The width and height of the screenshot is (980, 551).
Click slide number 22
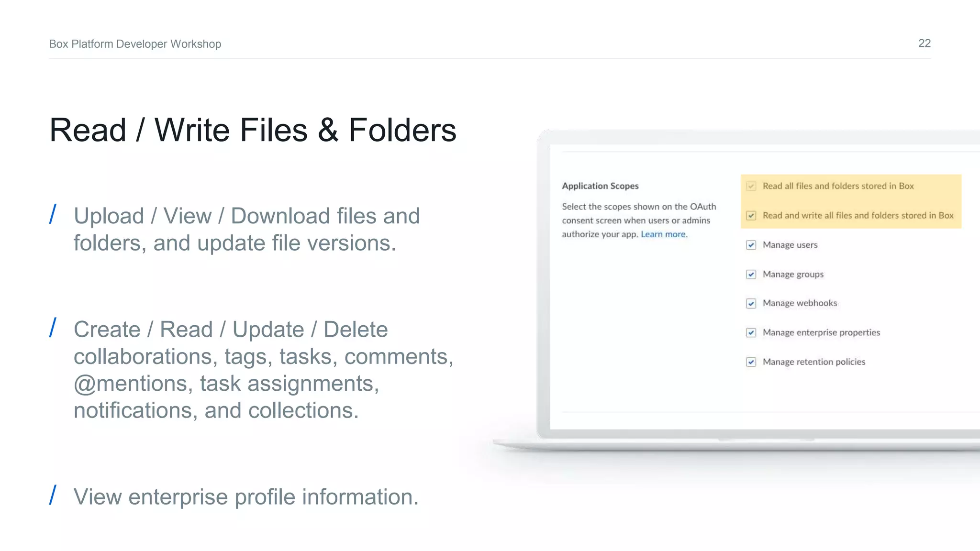(924, 44)
